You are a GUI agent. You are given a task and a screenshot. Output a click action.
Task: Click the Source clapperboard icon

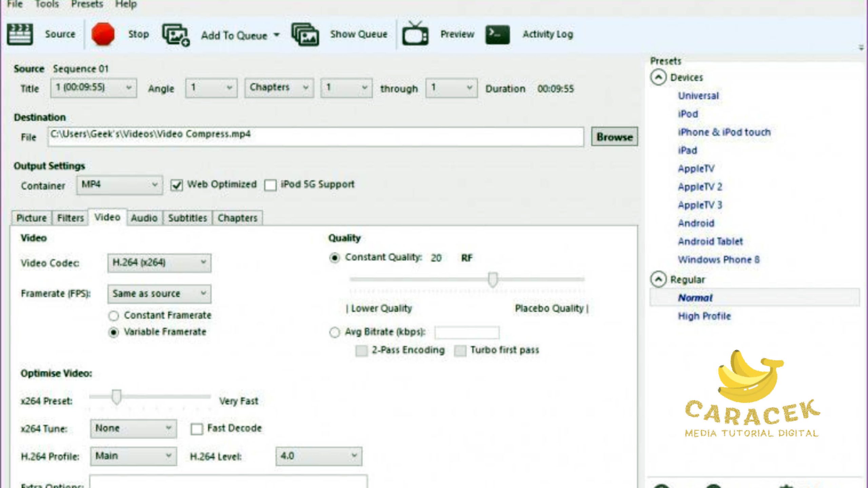(20, 34)
